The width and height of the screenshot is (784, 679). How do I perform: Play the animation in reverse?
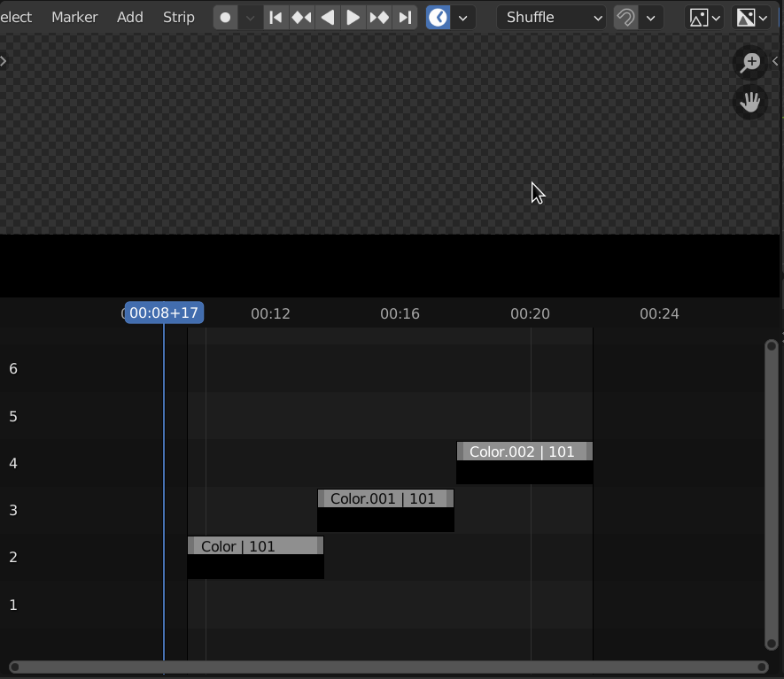327,17
